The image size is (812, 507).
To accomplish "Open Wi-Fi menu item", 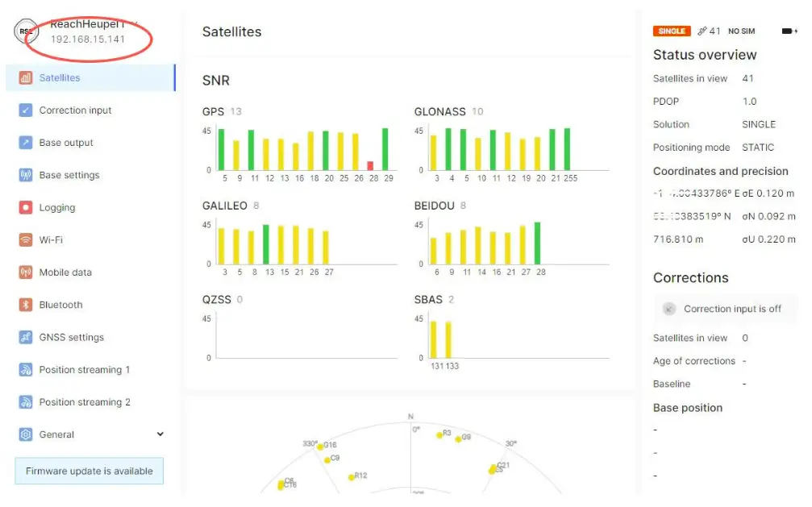I will (90, 239).
